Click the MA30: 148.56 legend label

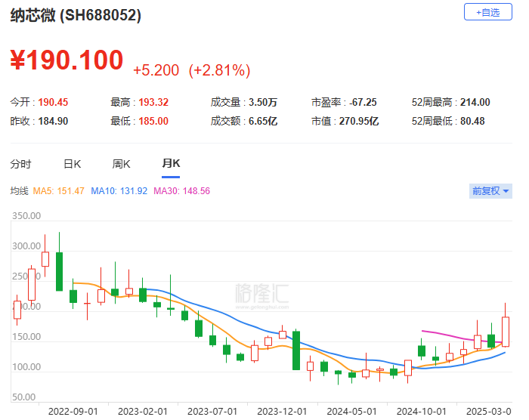coord(182,191)
